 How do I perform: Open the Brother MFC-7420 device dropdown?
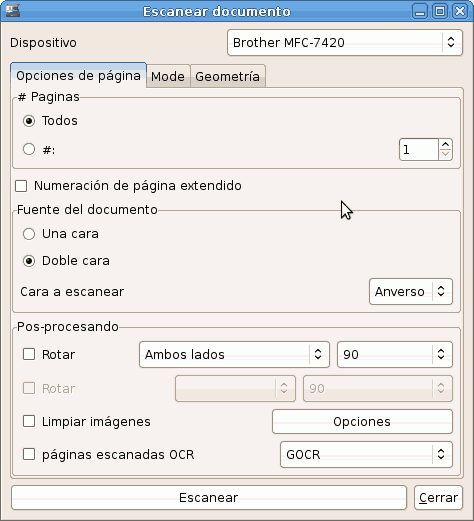point(345,42)
